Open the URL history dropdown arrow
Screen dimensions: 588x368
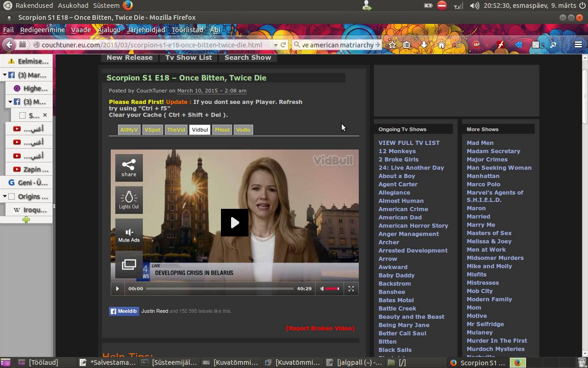(x=275, y=45)
